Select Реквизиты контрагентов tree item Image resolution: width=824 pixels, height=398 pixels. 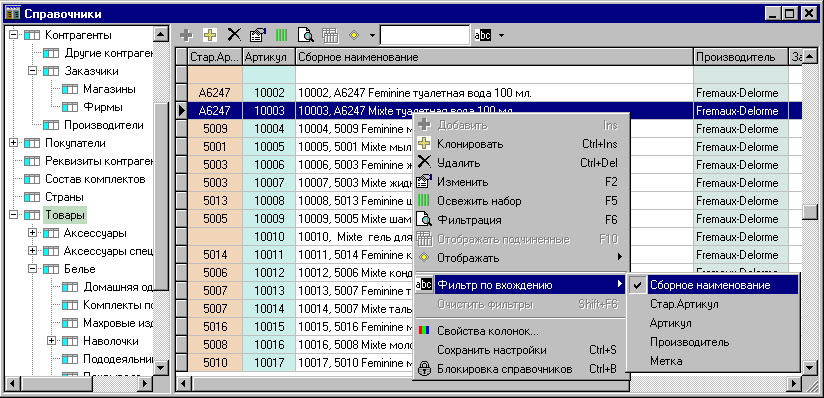pyautogui.click(x=98, y=161)
